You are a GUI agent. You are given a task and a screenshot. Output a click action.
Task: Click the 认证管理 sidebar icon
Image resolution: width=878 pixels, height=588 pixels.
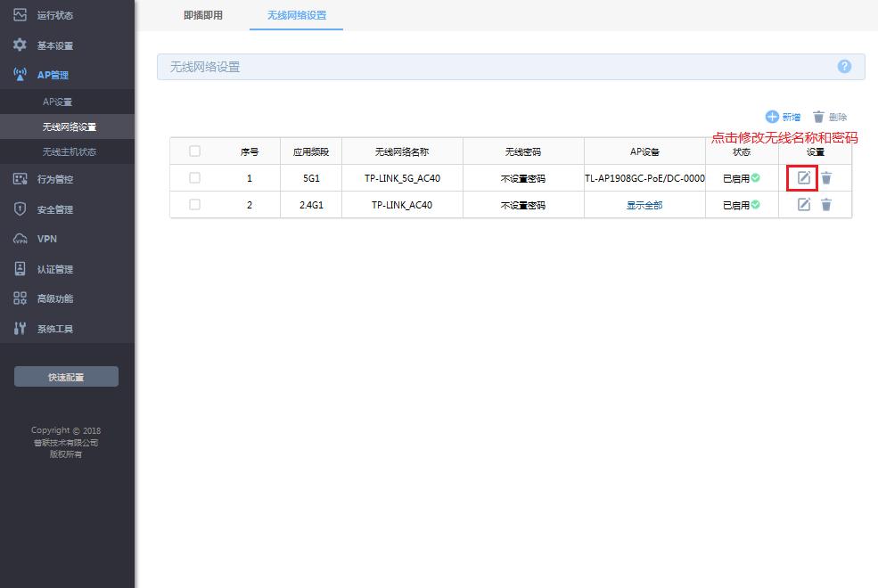coord(19,268)
